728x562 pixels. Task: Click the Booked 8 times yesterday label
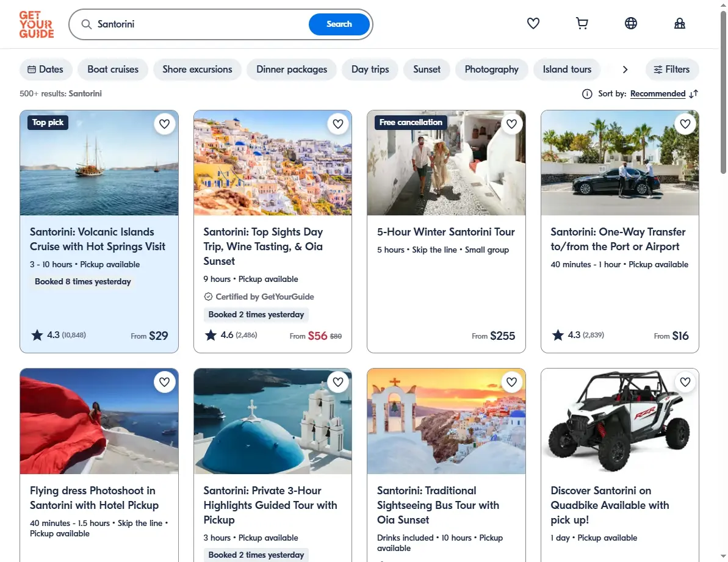tap(82, 282)
